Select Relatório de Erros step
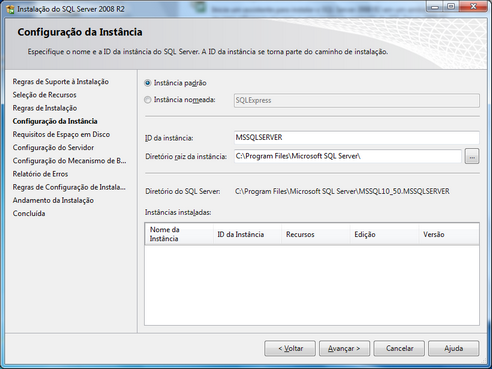 pyautogui.click(x=40, y=174)
